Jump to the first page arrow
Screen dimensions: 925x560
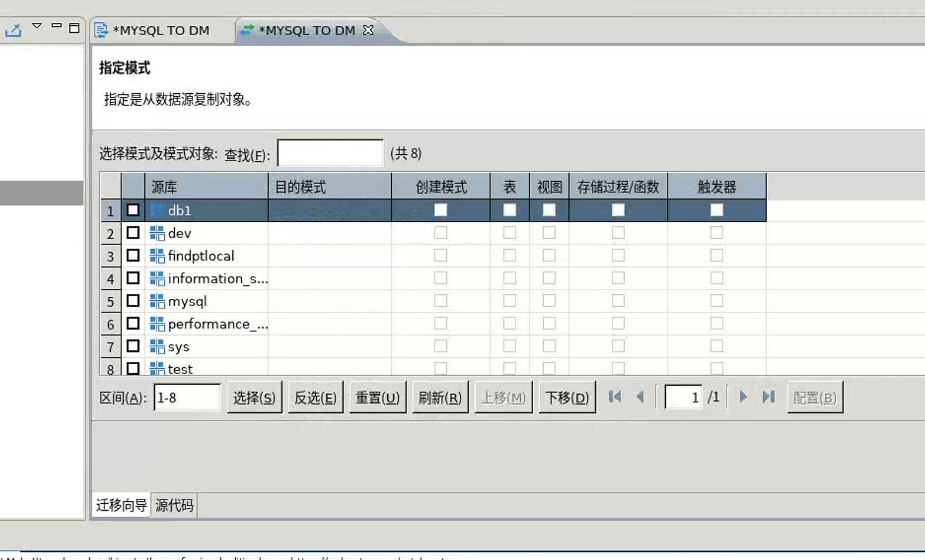[x=615, y=397]
